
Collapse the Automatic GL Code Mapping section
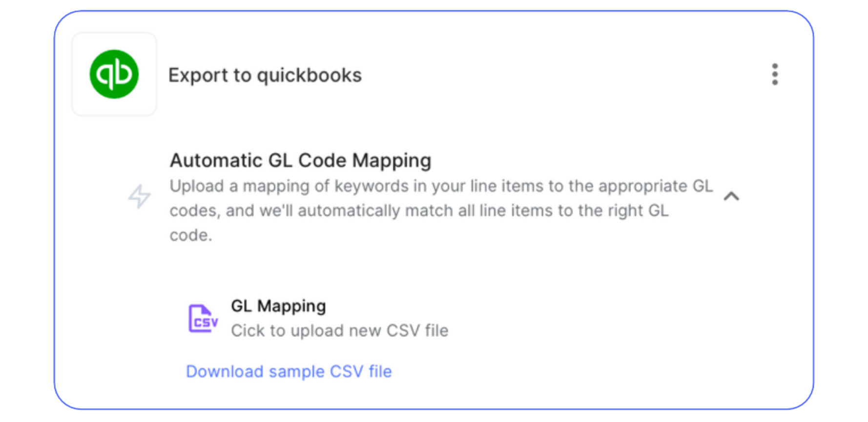tap(731, 196)
